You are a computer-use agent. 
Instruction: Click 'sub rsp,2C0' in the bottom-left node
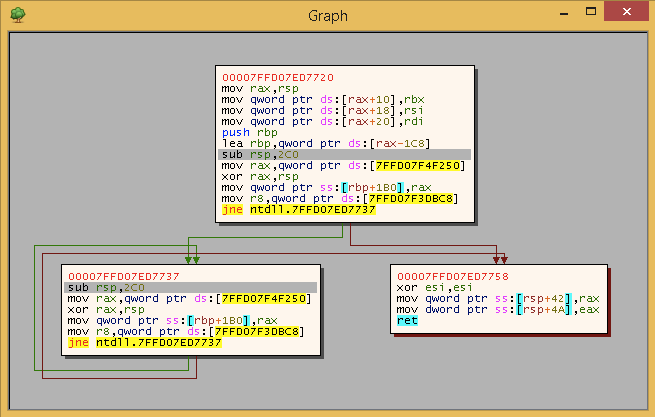(x=103, y=287)
